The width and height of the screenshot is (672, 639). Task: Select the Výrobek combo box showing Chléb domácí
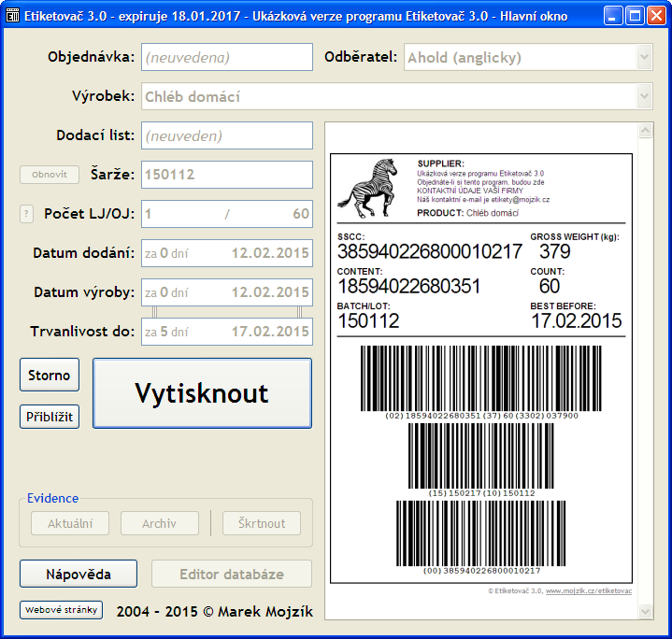tap(397, 96)
